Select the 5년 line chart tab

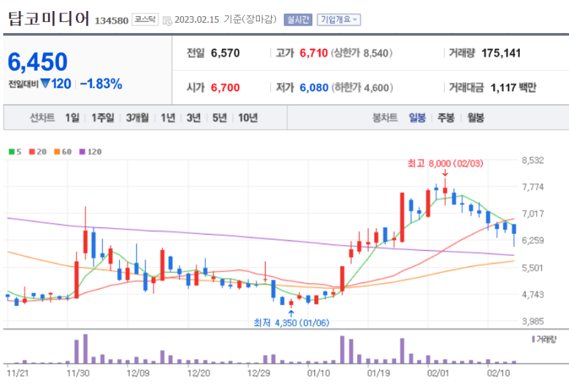219,118
